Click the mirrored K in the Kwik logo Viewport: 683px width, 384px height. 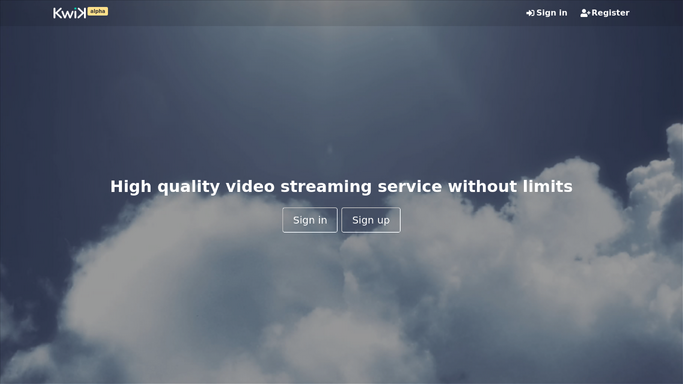81,13
